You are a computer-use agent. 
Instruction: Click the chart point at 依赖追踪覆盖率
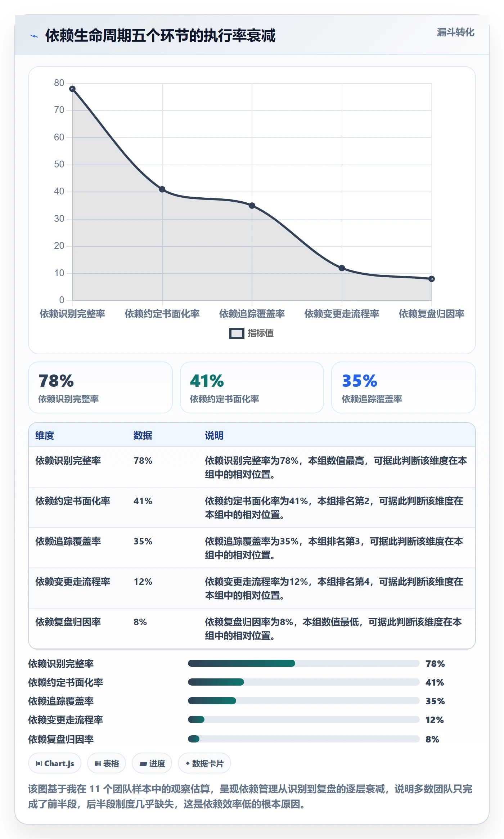pyautogui.click(x=252, y=206)
